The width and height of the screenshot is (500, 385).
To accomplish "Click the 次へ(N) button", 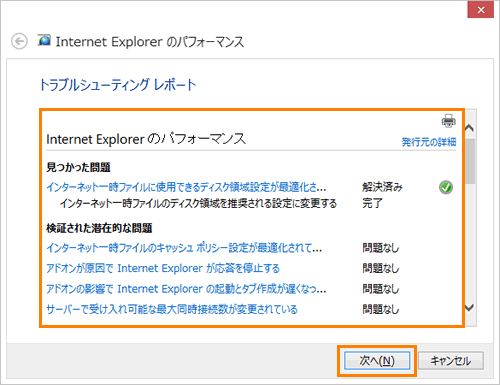I will [377, 361].
